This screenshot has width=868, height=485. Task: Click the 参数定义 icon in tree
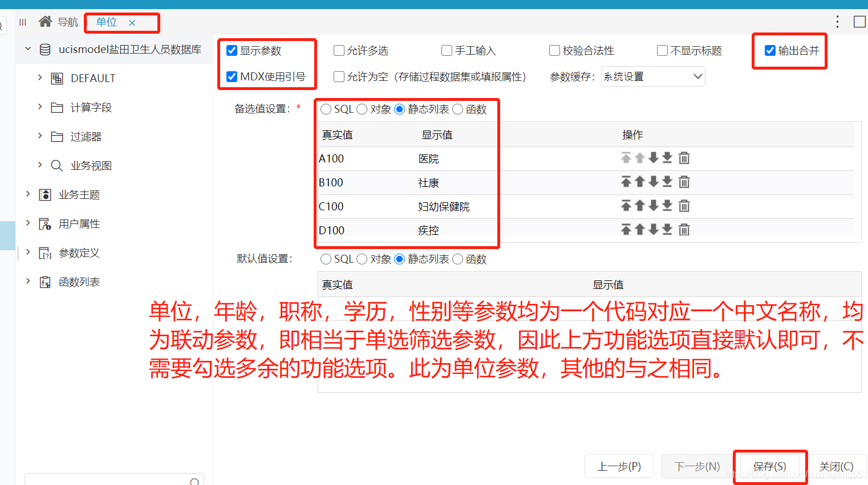[x=45, y=253]
